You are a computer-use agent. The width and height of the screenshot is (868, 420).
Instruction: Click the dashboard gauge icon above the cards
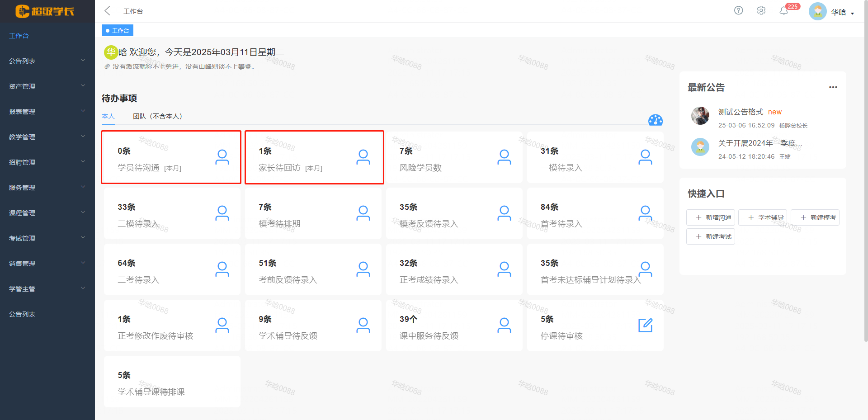[656, 120]
